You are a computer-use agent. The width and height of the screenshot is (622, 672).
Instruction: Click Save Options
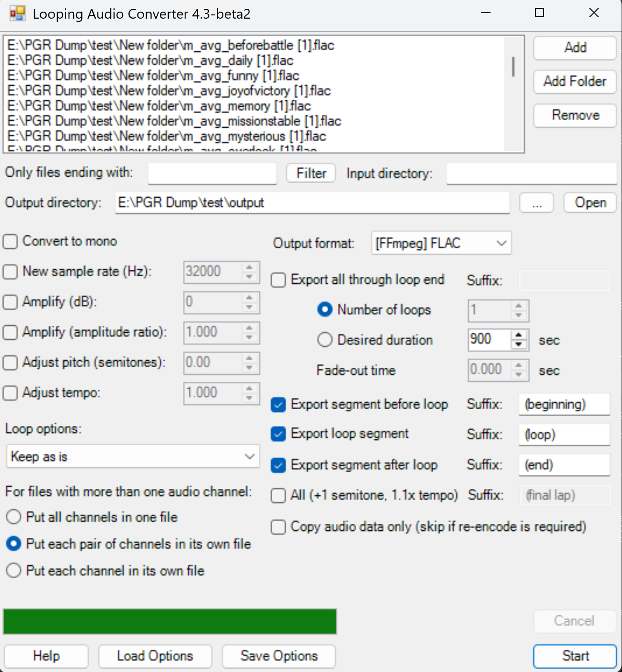pos(279,656)
